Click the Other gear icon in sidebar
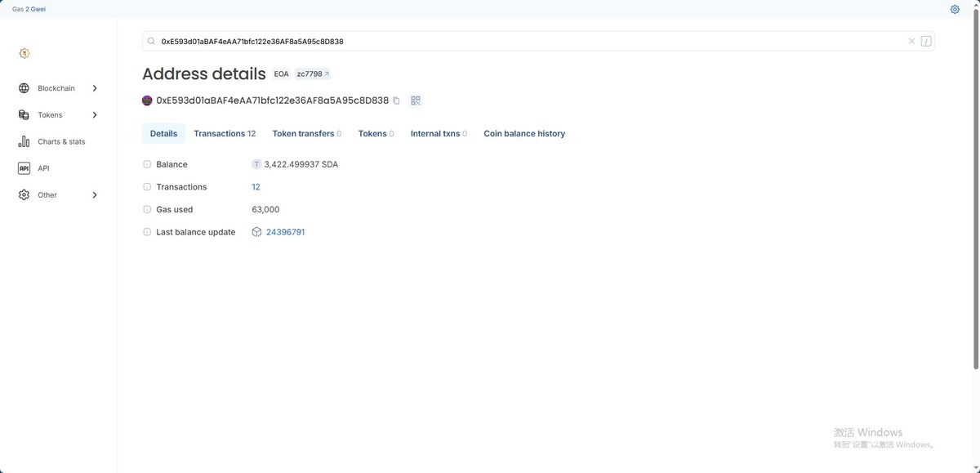980x473 pixels. coord(24,194)
